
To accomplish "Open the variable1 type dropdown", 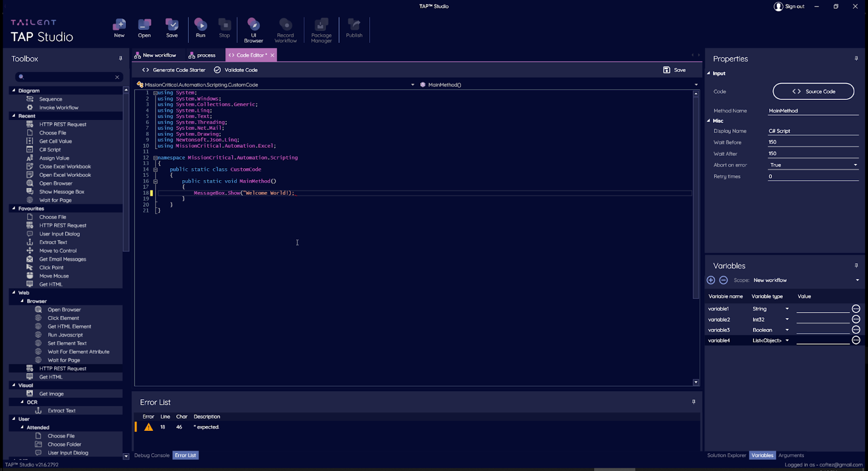I will click(x=787, y=309).
